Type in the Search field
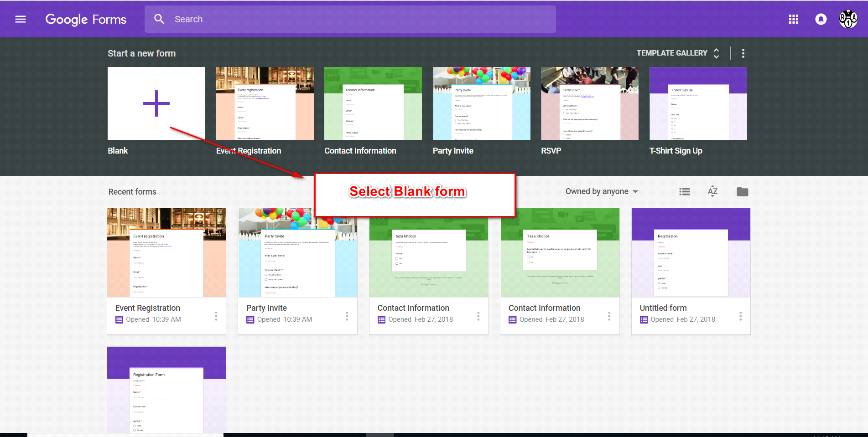This screenshot has height=437, width=868. pos(350,19)
